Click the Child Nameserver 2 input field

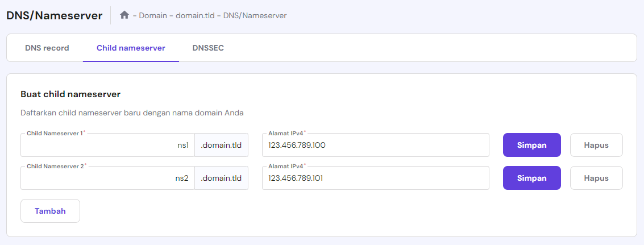[107, 178]
